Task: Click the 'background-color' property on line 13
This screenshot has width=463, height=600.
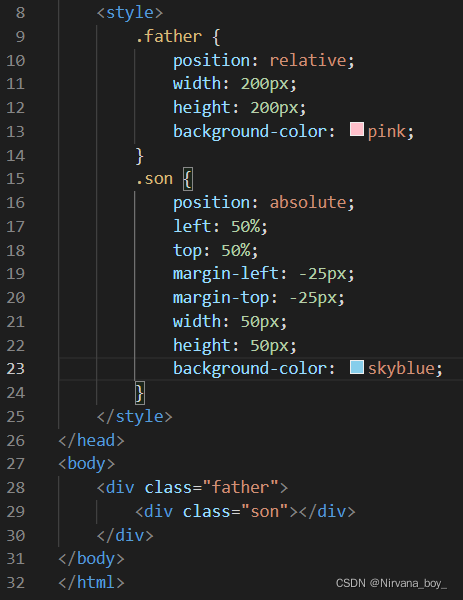Action: 249,132
